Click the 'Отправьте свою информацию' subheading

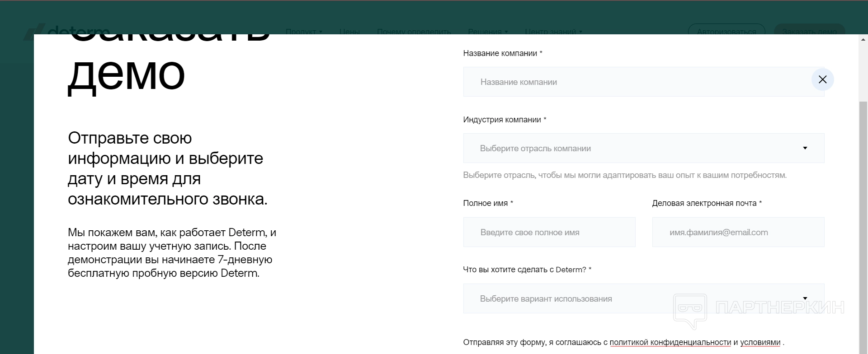click(x=168, y=168)
